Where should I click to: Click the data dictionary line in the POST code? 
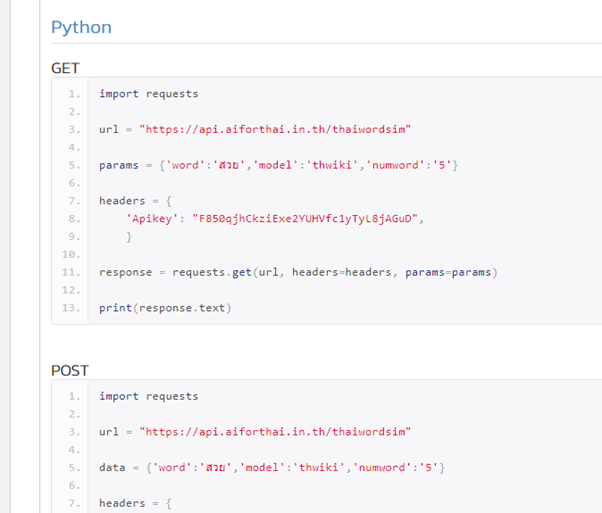pyautogui.click(x=272, y=468)
